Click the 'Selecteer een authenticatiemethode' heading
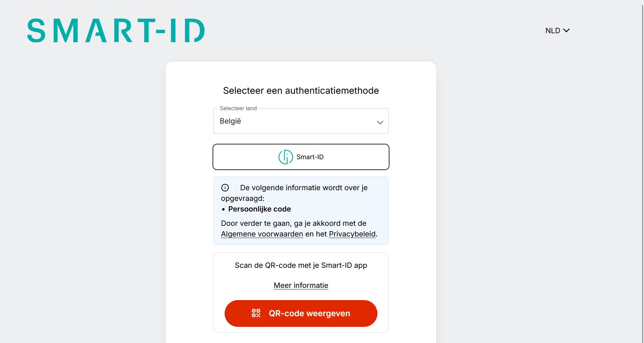644x343 pixels. [301, 91]
